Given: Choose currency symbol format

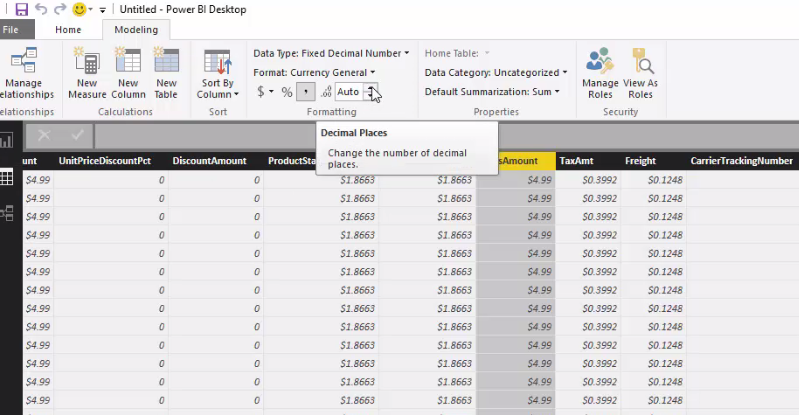Looking at the screenshot, I should [x=265, y=92].
